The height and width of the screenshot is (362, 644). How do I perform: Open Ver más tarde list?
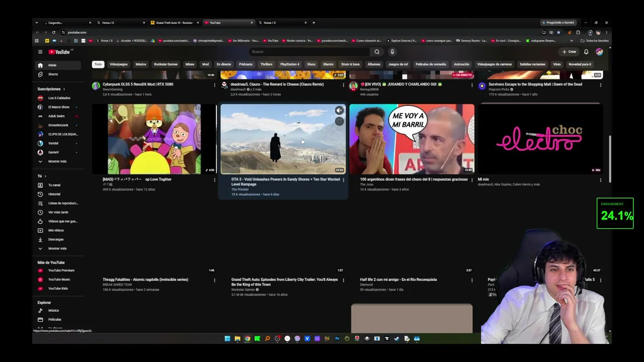coord(58,212)
